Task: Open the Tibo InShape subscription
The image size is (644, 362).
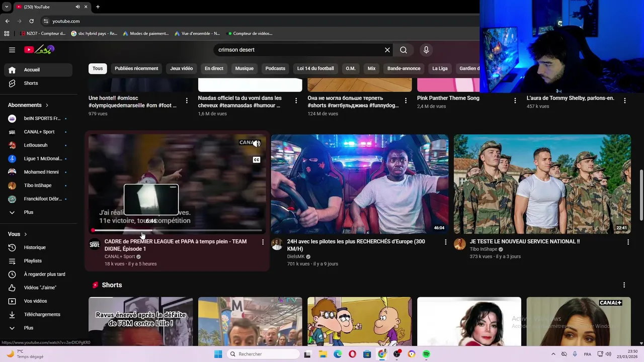Action: click(x=38, y=186)
